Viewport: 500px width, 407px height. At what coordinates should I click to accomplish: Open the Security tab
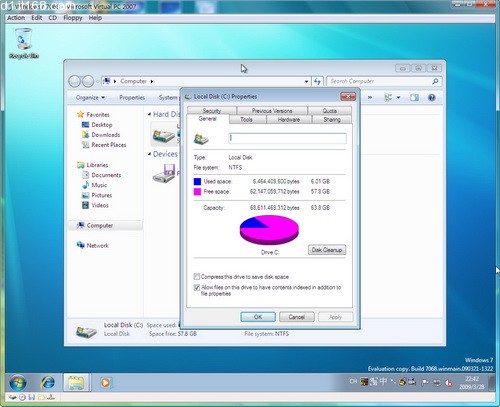pos(212,111)
